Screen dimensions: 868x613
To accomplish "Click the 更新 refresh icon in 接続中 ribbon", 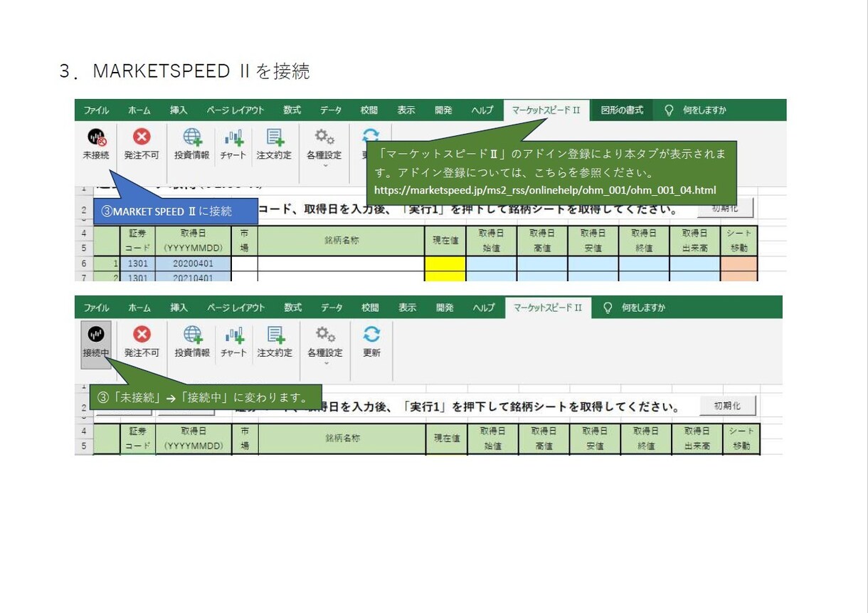I will (371, 334).
